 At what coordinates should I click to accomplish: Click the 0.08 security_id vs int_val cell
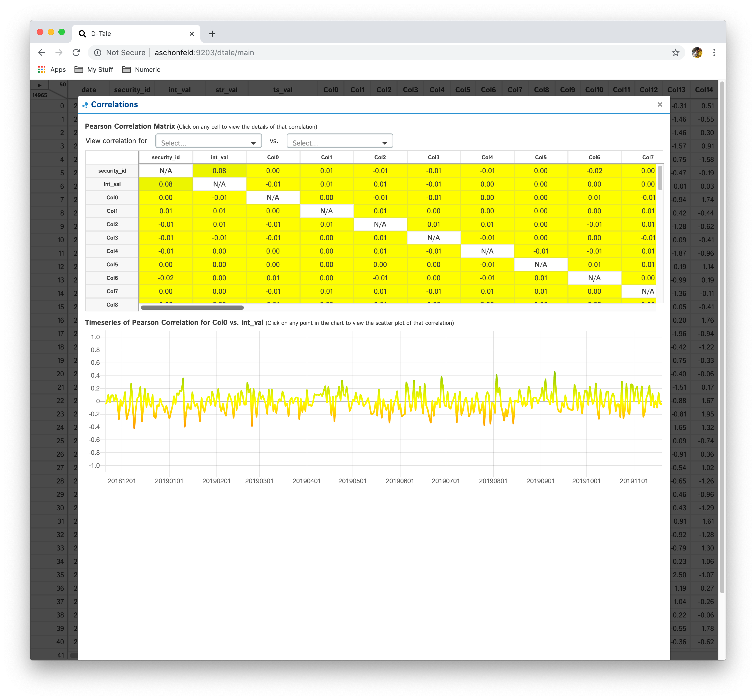coord(219,171)
